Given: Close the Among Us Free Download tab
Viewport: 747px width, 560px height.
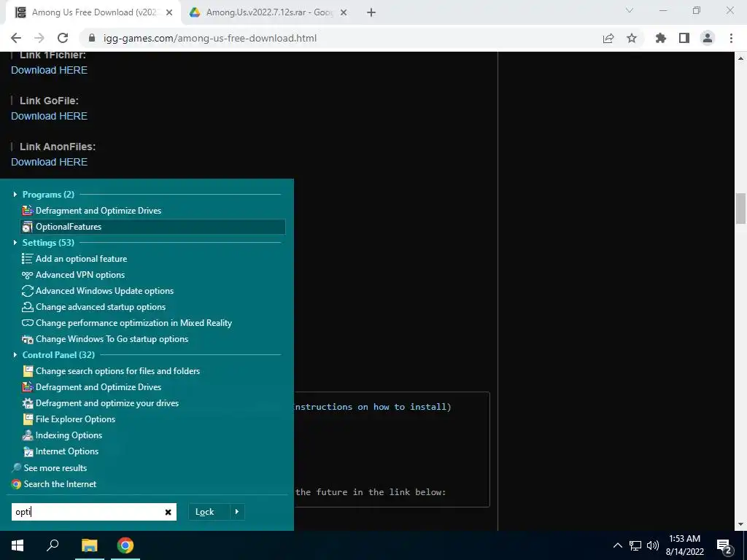Looking at the screenshot, I should tap(169, 13).
